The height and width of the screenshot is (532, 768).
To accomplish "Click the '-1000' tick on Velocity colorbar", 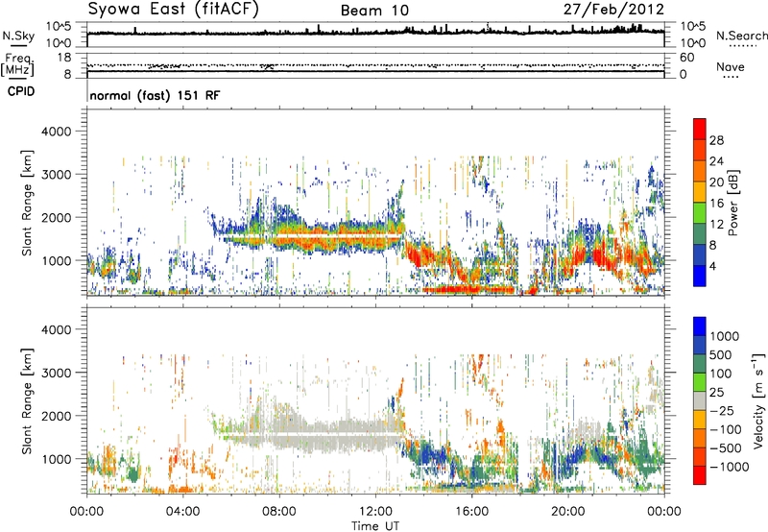I will [x=730, y=467].
